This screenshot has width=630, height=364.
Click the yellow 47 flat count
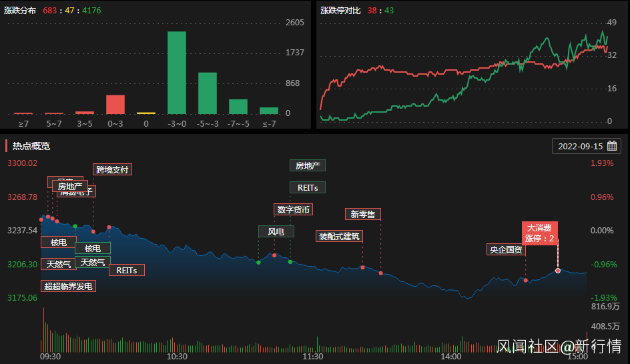click(69, 11)
